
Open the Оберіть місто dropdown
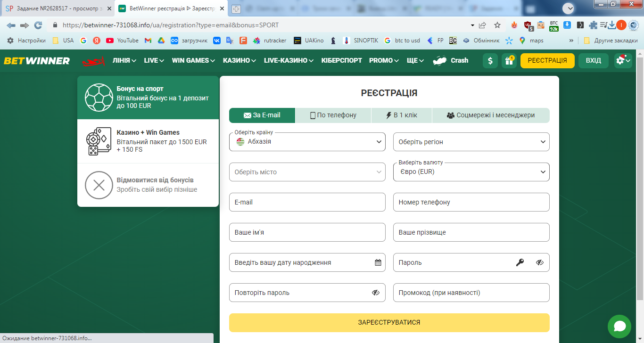pos(307,172)
